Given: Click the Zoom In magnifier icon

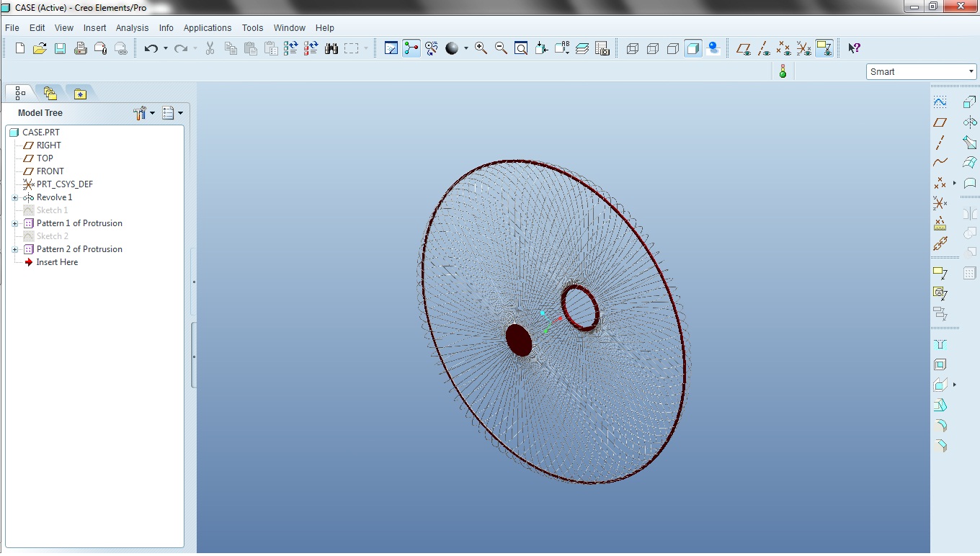Looking at the screenshot, I should click(481, 48).
